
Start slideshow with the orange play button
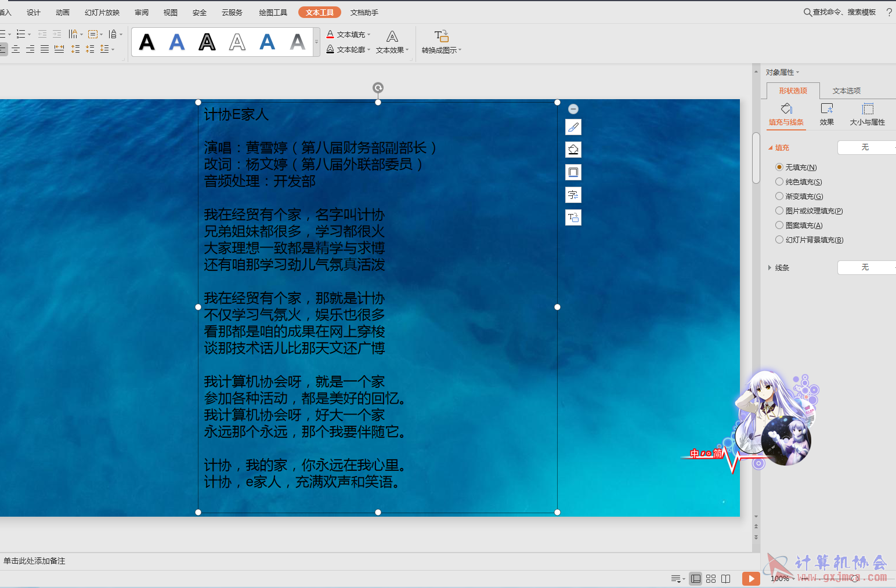click(x=751, y=578)
